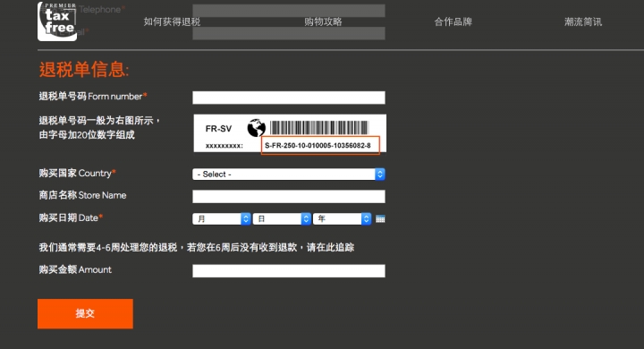This screenshot has height=349, width=644.
Task: Focus the Form number input field
Action: pyautogui.click(x=289, y=98)
